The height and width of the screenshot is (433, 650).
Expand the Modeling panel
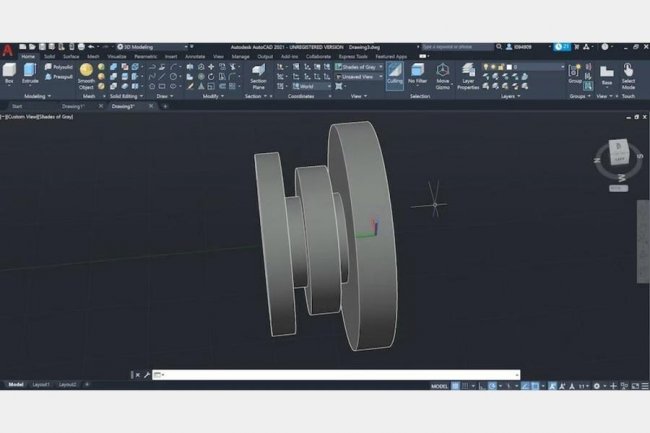[x=37, y=96]
